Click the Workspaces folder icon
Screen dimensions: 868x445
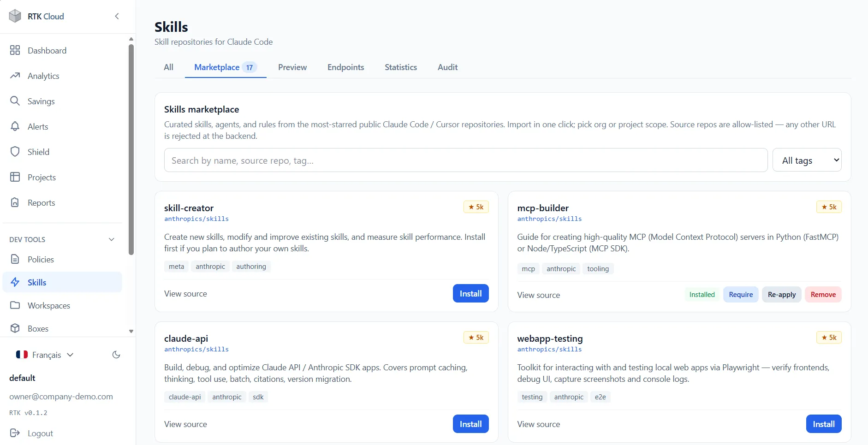pyautogui.click(x=15, y=305)
